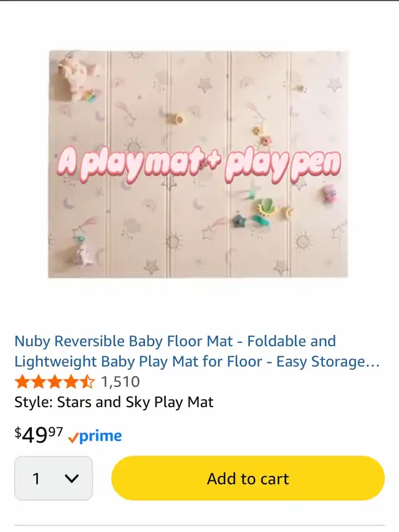Viewport: 399px width, 532px height.
Task: Click the green teether toy on the mat
Action: point(266,207)
